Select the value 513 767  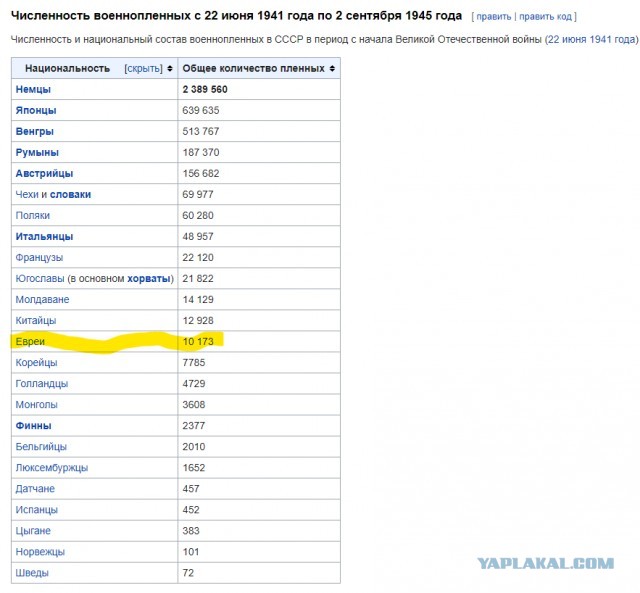(201, 131)
